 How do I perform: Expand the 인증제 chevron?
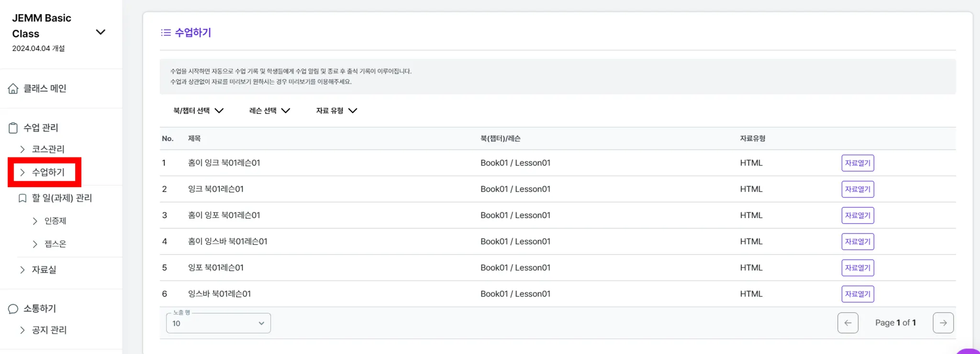(x=34, y=221)
